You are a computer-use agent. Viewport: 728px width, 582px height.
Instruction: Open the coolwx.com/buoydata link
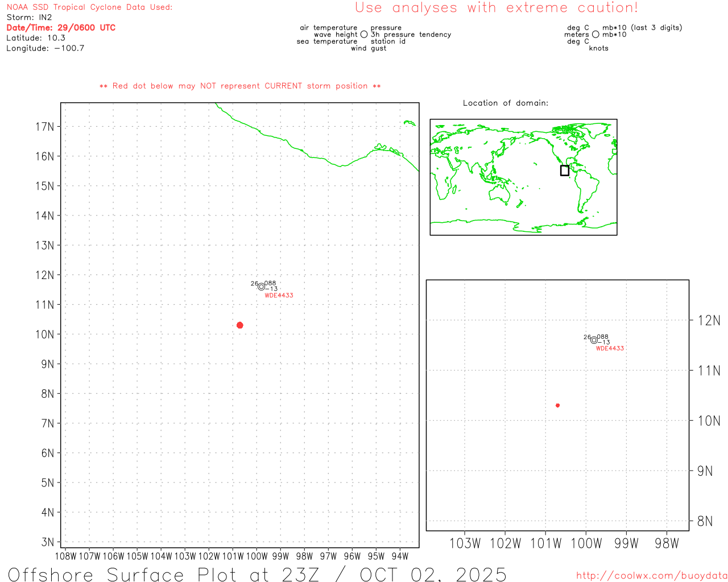pos(652,575)
